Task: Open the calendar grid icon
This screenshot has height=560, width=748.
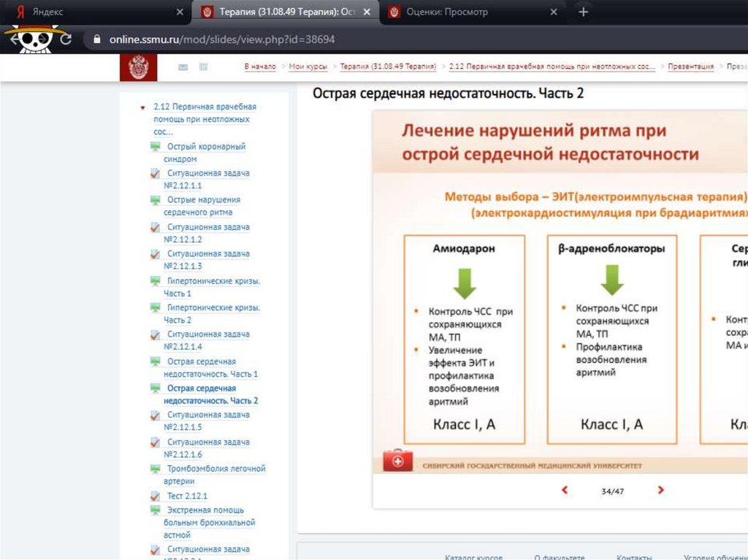Action: pos(203,66)
